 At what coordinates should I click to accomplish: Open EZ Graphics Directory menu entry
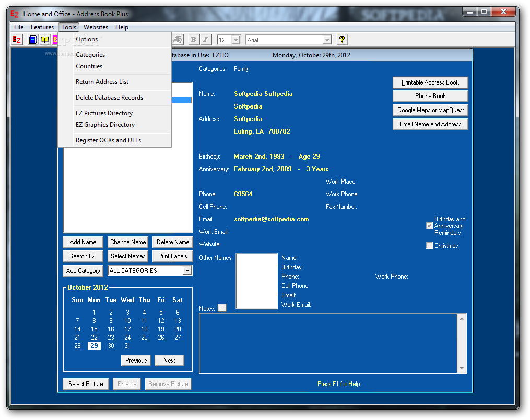(115, 125)
